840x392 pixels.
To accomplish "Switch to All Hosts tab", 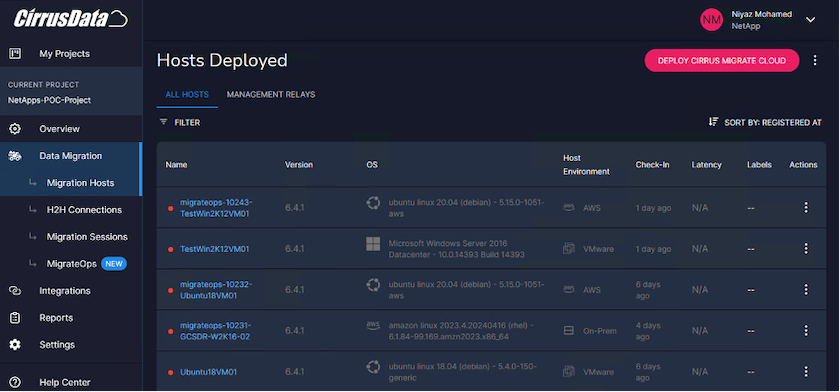I will (x=187, y=94).
